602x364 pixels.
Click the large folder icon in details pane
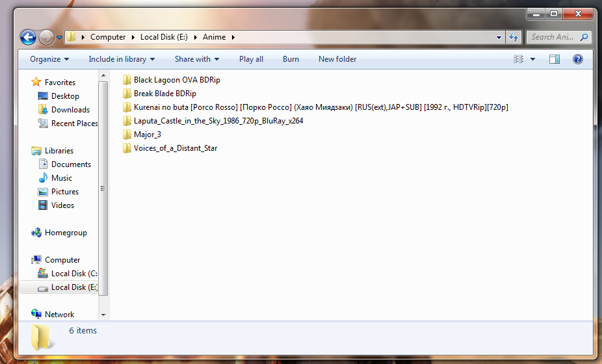tap(42, 337)
